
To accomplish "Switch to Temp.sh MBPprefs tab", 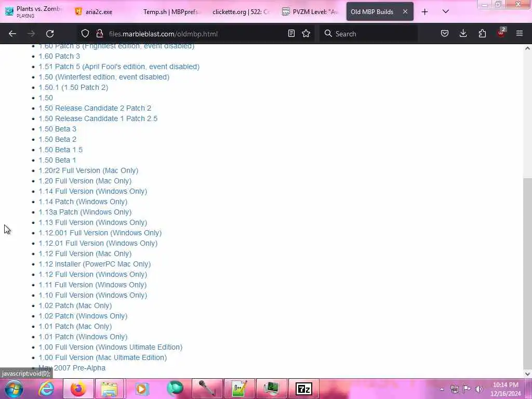I will point(170,11).
